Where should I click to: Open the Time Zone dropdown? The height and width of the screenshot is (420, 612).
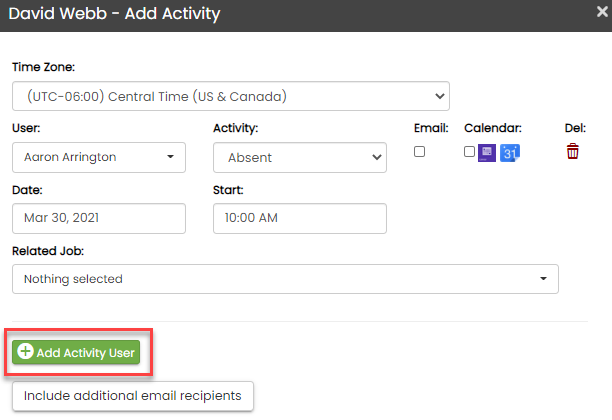[x=231, y=96]
